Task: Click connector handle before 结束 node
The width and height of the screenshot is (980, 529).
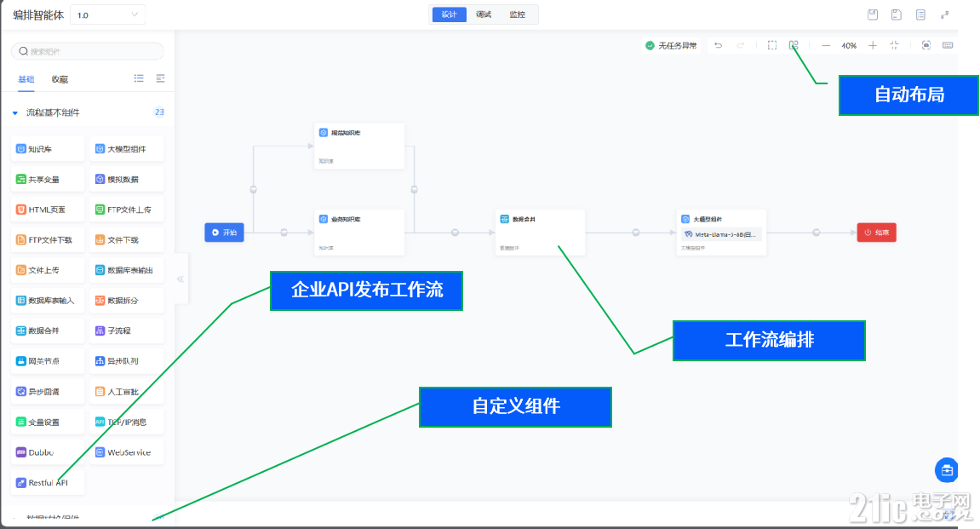Action: pos(817,232)
